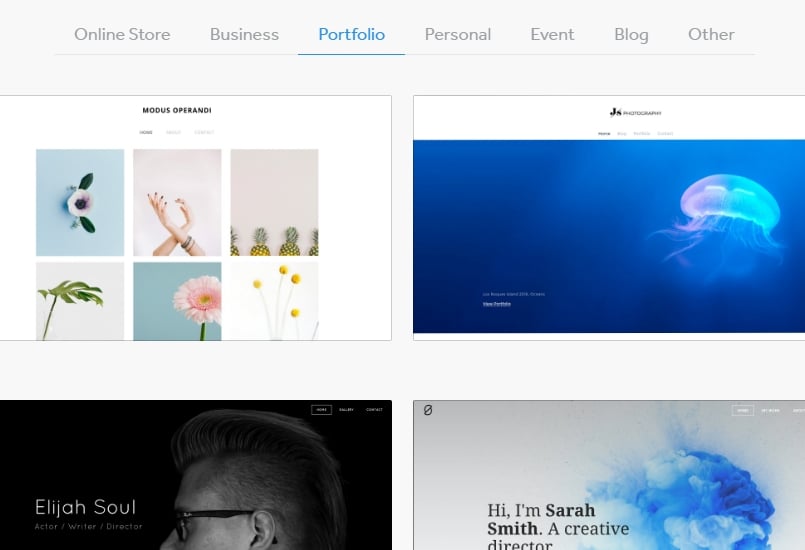Click the monstera leaf photo
805x550 pixels.
click(x=80, y=301)
